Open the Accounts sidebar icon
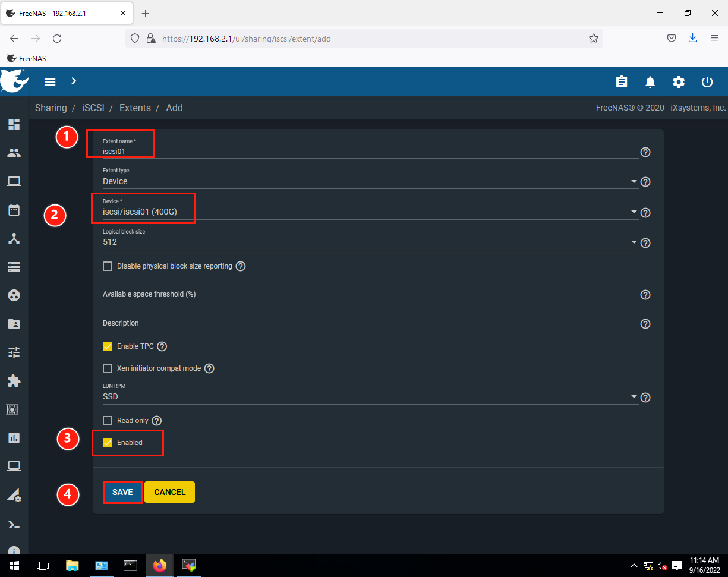The width and height of the screenshot is (728, 577). coord(14,153)
